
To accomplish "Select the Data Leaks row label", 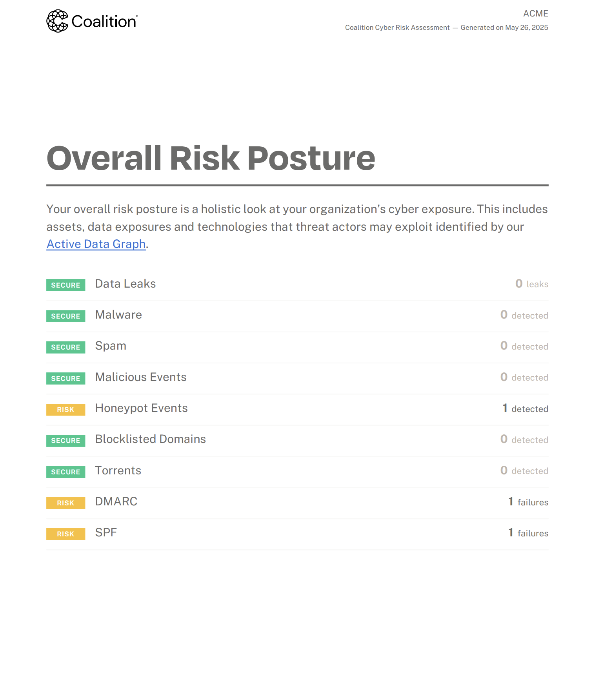I will pos(126,284).
